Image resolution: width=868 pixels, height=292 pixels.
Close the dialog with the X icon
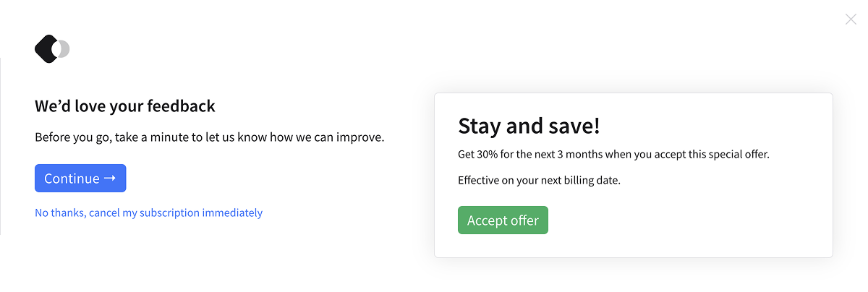pos(851,20)
